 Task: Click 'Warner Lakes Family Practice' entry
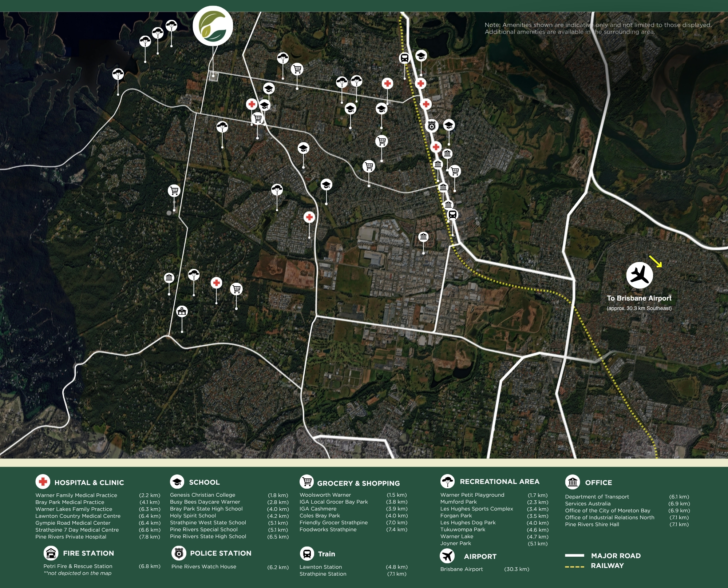click(74, 509)
